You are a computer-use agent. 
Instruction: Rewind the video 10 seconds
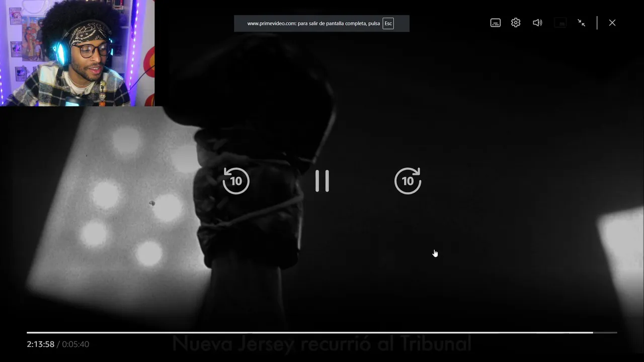pyautogui.click(x=236, y=181)
